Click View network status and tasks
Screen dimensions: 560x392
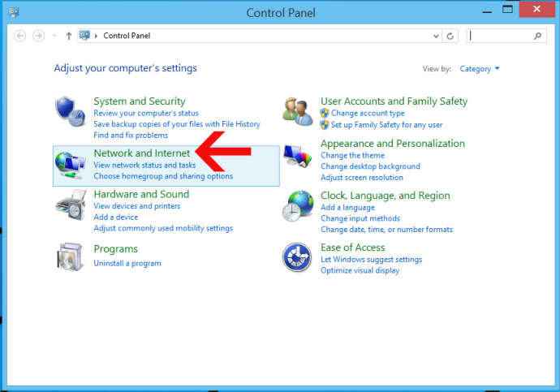pyautogui.click(x=144, y=165)
